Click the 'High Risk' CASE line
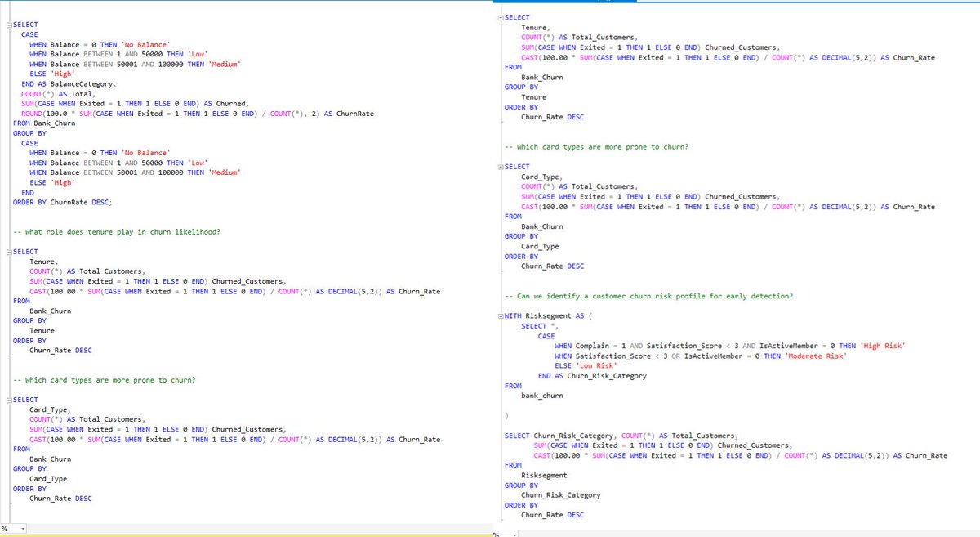Viewport: 980px width, 537px height. 729,346
